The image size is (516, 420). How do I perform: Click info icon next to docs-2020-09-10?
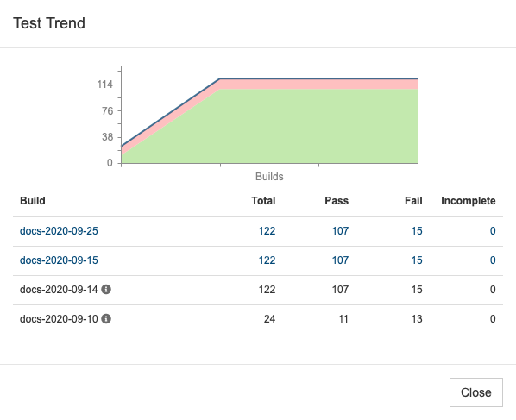pyautogui.click(x=106, y=319)
